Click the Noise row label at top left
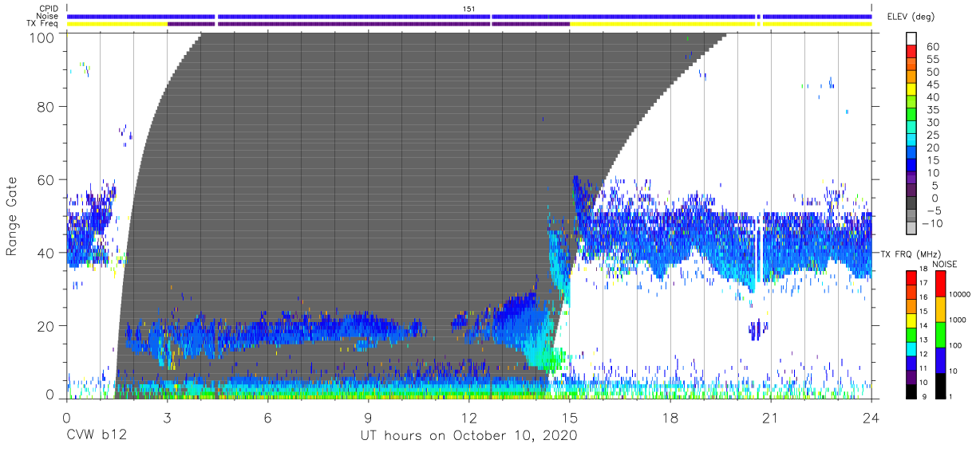980x452 pixels. 47,16
